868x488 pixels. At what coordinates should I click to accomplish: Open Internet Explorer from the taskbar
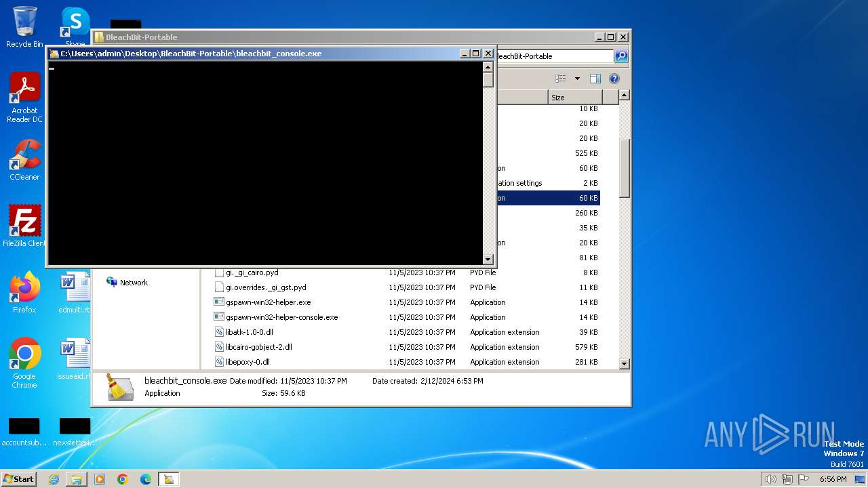click(54, 479)
